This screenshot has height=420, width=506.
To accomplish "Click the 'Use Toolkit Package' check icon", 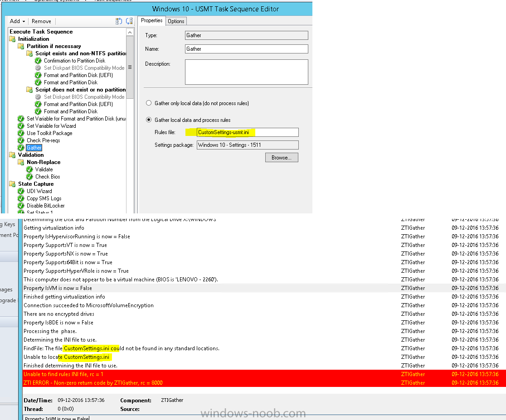I will click(21, 133).
